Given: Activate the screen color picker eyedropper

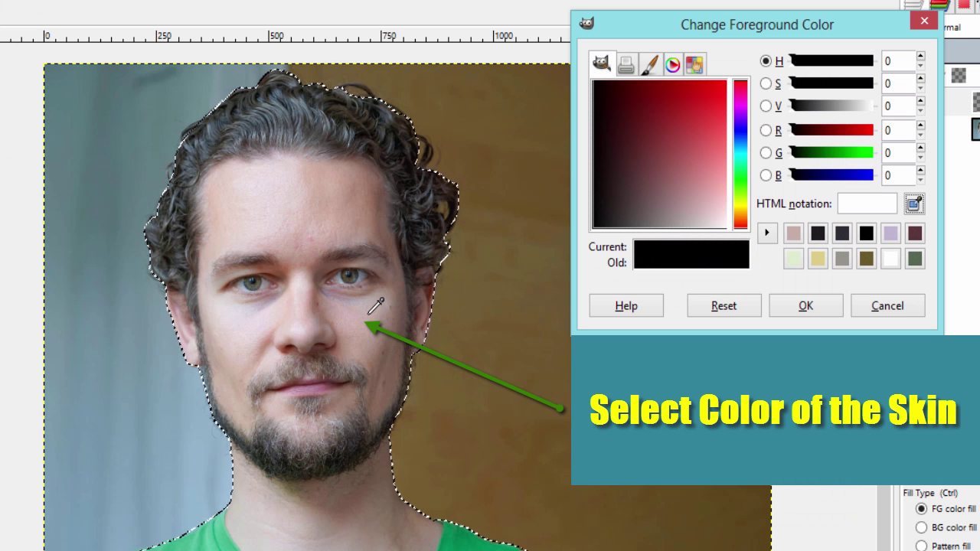Looking at the screenshot, I should tap(914, 204).
